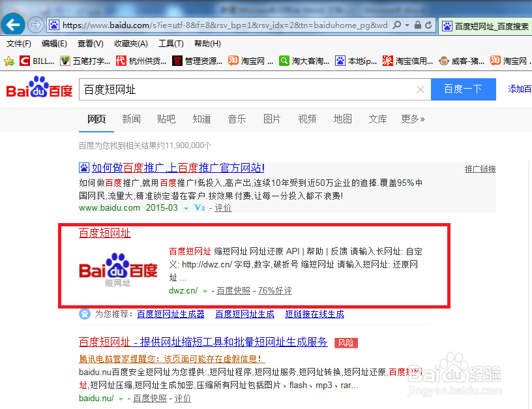Click the 推广链接 label link
The image size is (532, 409).
[480, 169]
